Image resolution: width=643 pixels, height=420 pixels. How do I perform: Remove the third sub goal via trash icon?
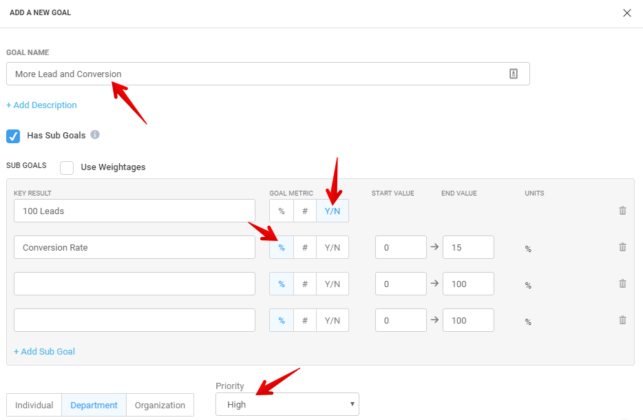[622, 284]
